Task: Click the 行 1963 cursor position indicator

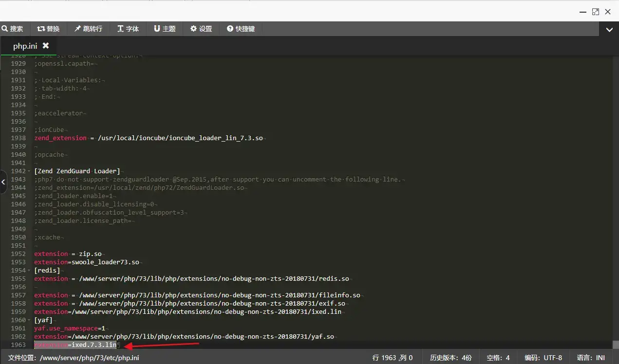Action: pos(393,358)
